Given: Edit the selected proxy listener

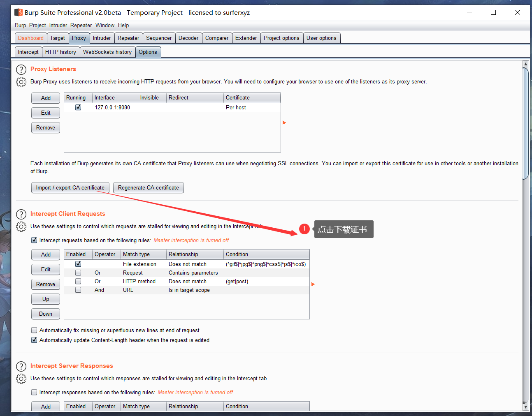Looking at the screenshot, I should (46, 113).
